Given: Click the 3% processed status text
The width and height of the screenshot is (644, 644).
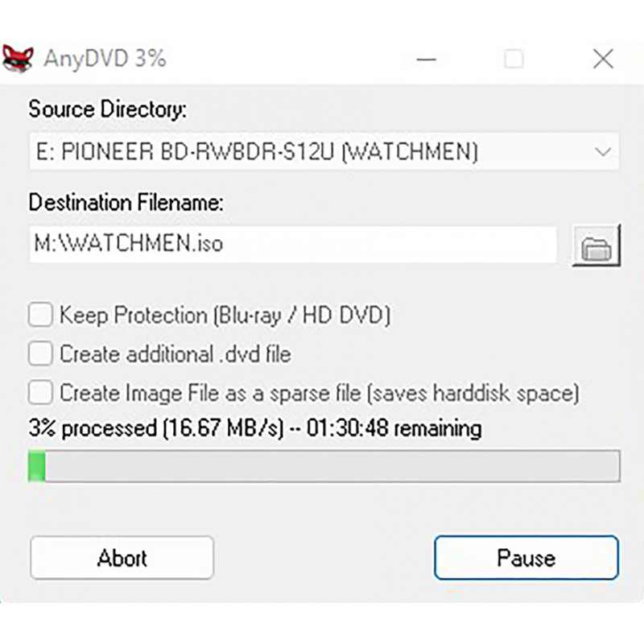Looking at the screenshot, I should (x=255, y=428).
